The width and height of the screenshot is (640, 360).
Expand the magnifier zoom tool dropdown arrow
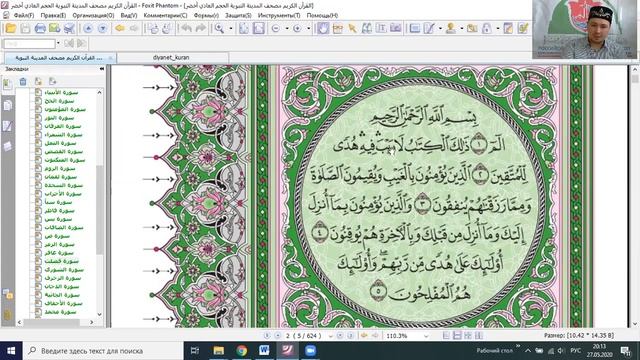pyautogui.click(x=231, y=28)
